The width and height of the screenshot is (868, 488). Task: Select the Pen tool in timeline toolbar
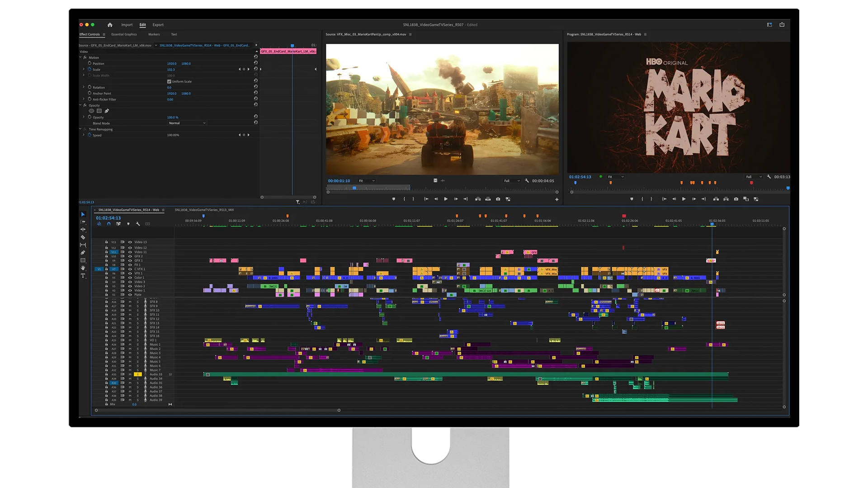tap(83, 253)
